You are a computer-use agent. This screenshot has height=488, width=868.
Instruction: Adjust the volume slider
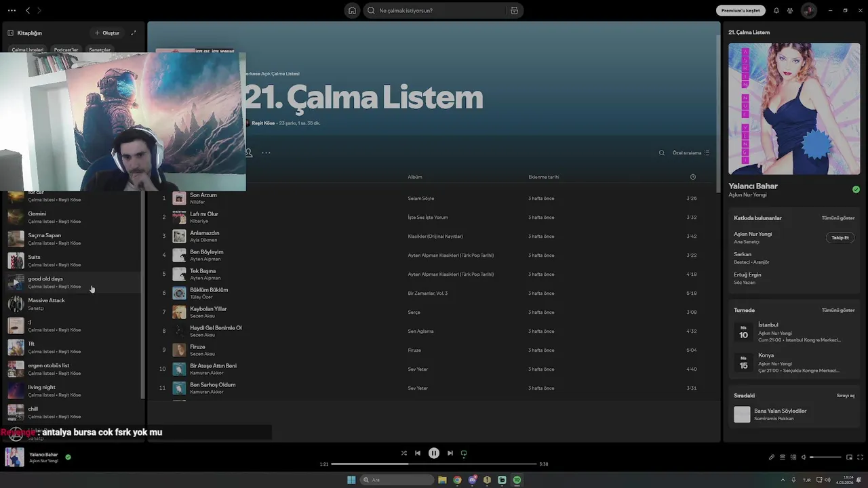click(x=825, y=457)
